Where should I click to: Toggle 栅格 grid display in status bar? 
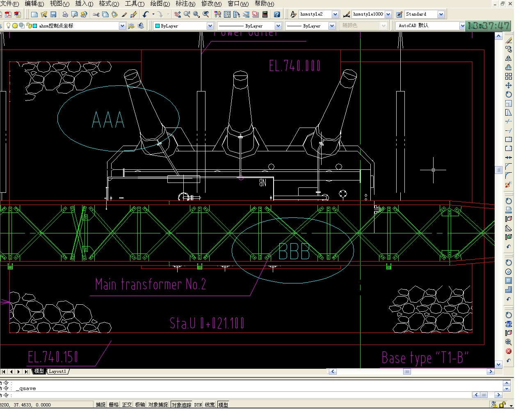click(x=114, y=405)
